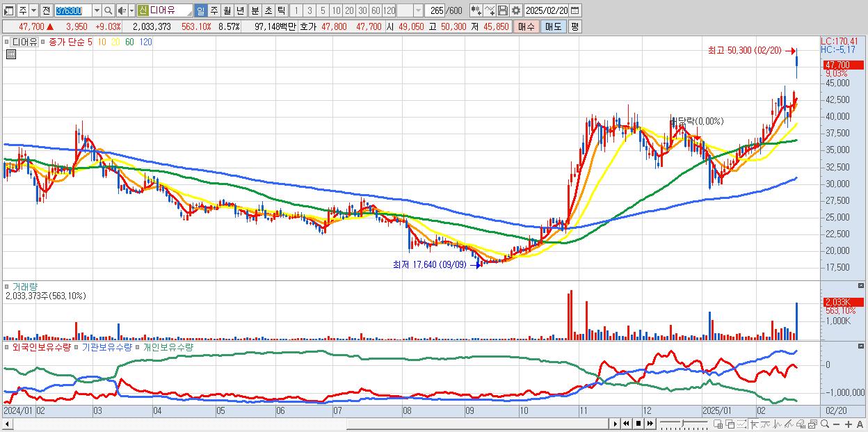
Task: Select the 월 monthly period button
Action: pyautogui.click(x=227, y=10)
